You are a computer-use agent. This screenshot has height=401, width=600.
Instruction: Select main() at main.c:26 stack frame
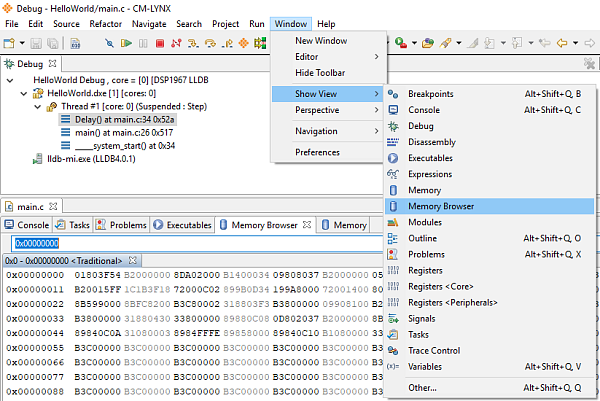pyautogui.click(x=117, y=133)
